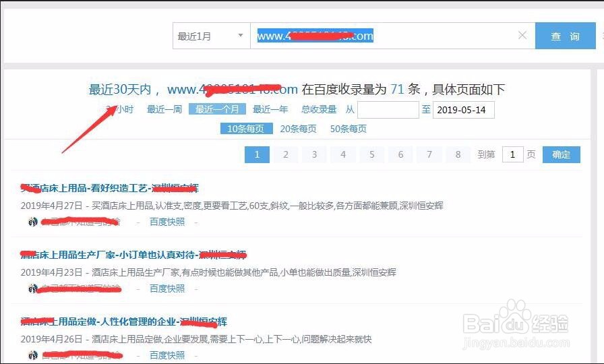Click the jump-to-page number input

513,154
